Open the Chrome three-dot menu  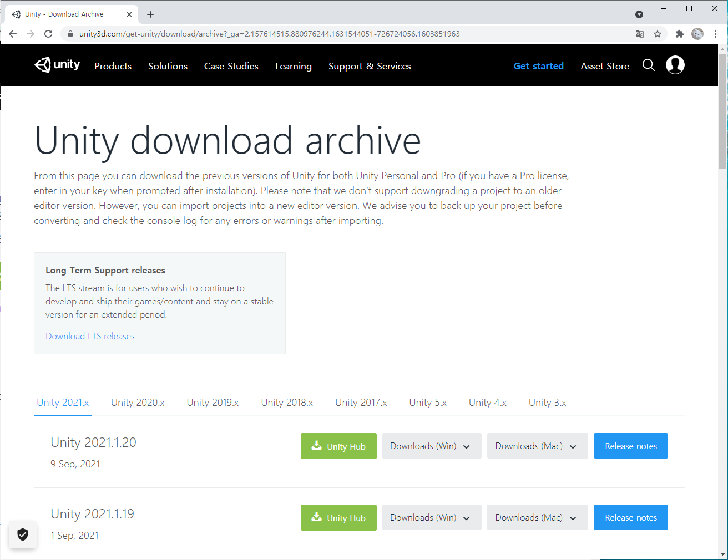coord(715,34)
